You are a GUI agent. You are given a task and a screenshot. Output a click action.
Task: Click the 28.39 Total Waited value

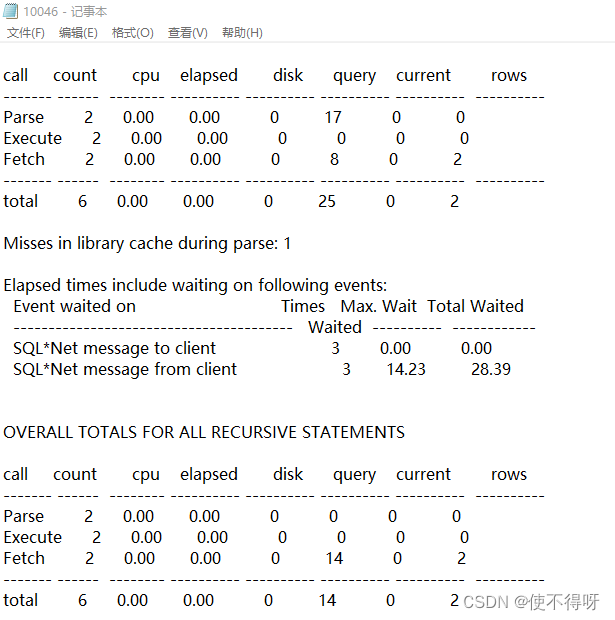491,369
